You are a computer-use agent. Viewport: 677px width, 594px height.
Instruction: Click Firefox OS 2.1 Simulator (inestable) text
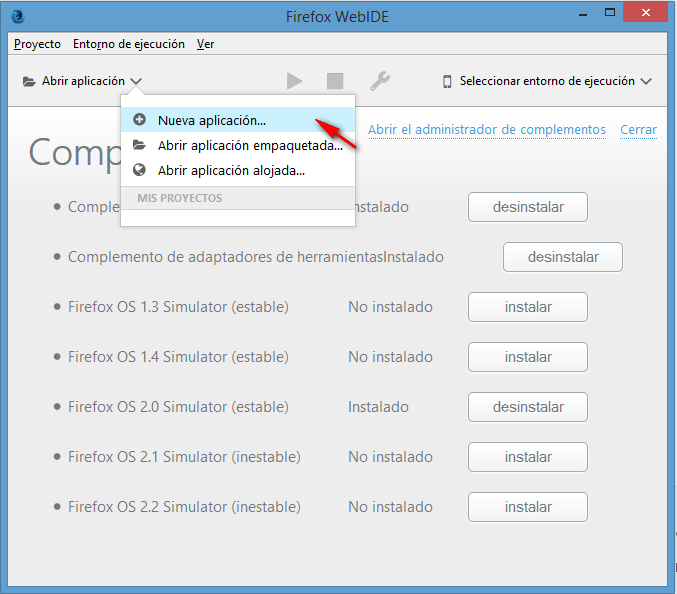[x=184, y=457]
